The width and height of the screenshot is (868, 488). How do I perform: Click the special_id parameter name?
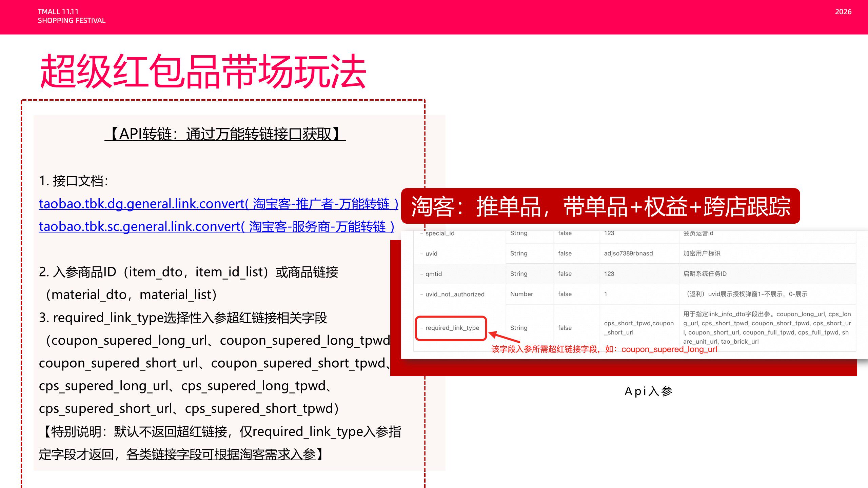440,233
